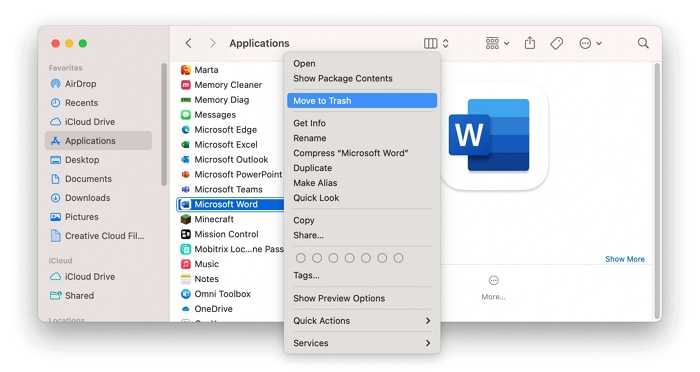Open Creative Cloud Files sidebar item
The image size is (700, 372).
click(97, 236)
